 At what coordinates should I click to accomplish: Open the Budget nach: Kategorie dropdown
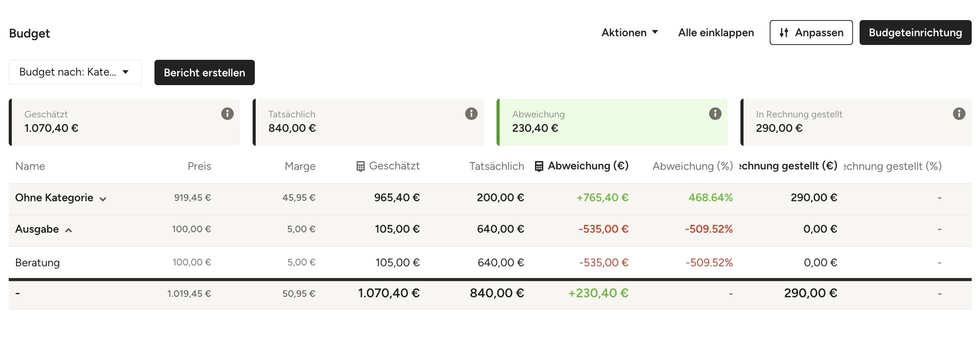(75, 72)
